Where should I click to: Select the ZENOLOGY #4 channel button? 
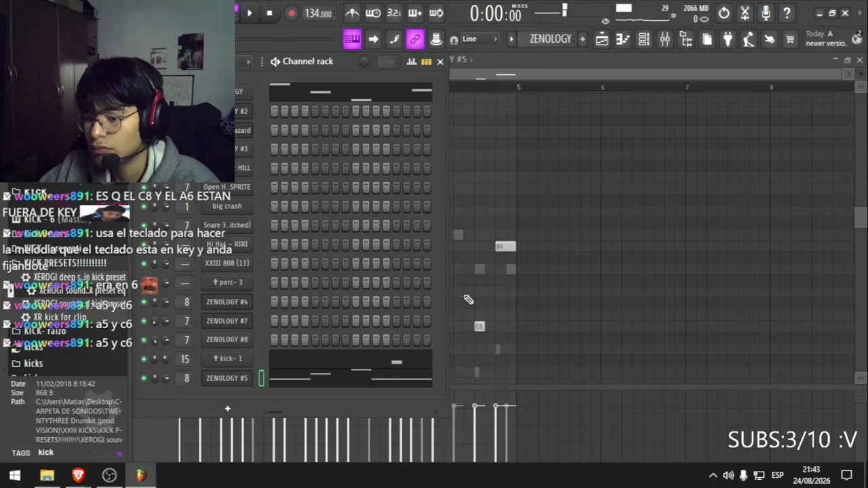coord(227,302)
